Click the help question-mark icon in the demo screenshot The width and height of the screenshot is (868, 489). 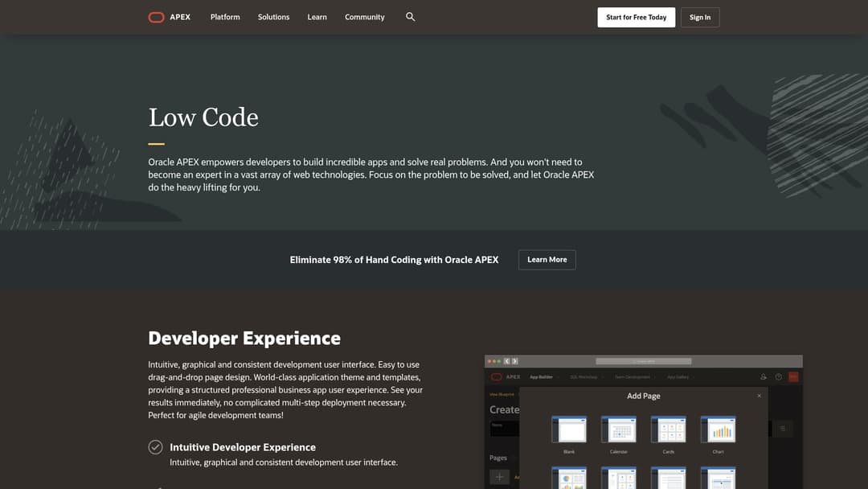(778, 376)
